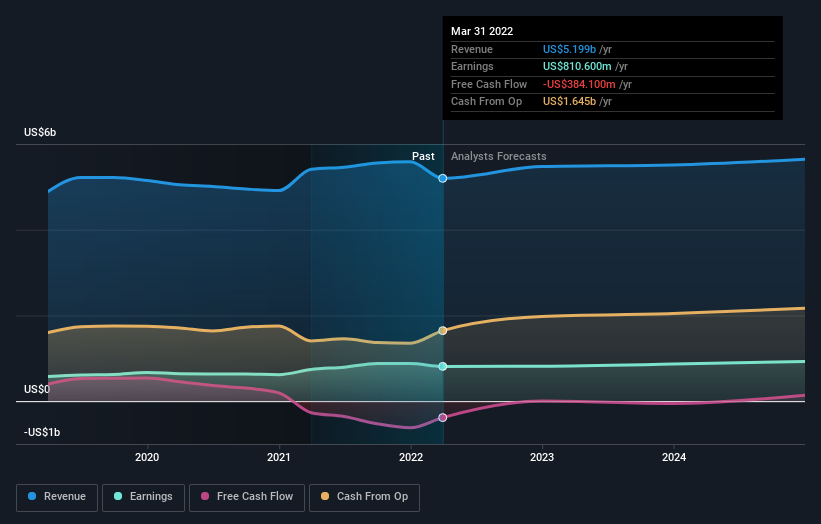Click the US$1.645b cash from op value
Viewport: 821px width, 524px height.
click(569, 102)
